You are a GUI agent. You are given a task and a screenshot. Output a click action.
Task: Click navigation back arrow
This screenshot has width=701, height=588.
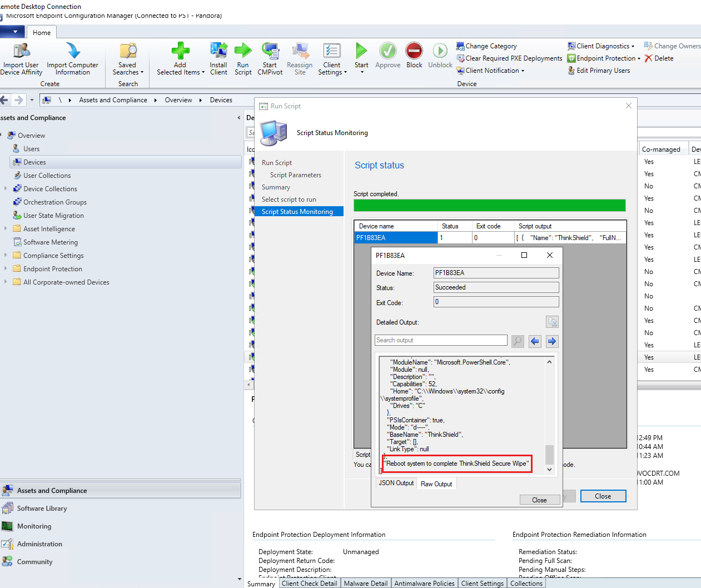click(4, 100)
